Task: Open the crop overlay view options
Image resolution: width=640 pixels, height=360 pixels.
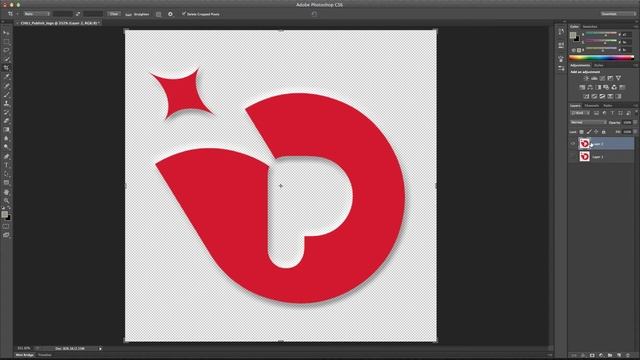Action: point(158,14)
